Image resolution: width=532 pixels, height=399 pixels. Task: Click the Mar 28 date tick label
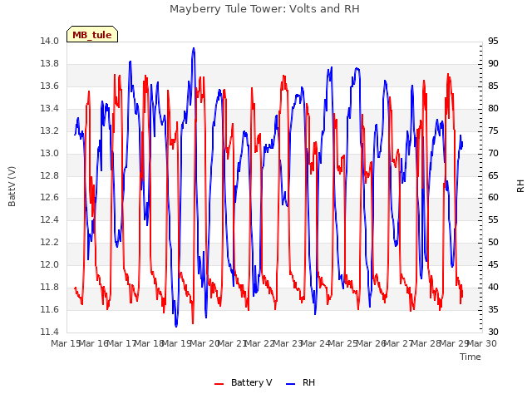(x=426, y=343)
